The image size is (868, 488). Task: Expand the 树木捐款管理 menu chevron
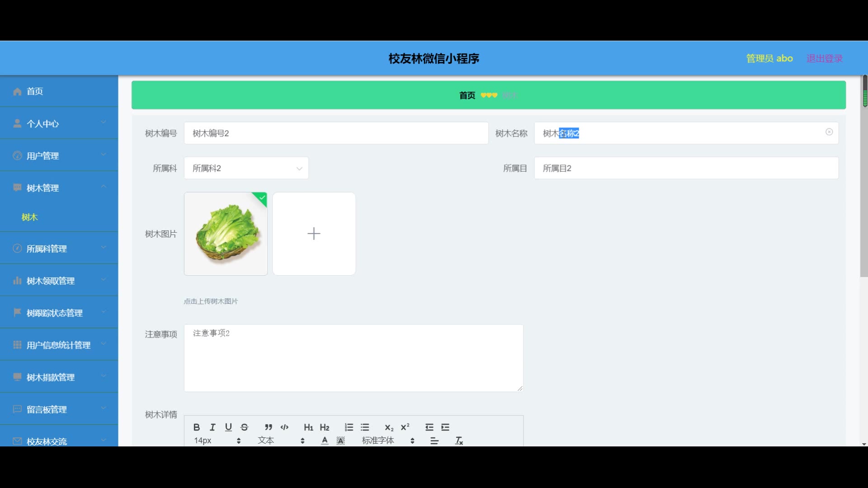[104, 375]
